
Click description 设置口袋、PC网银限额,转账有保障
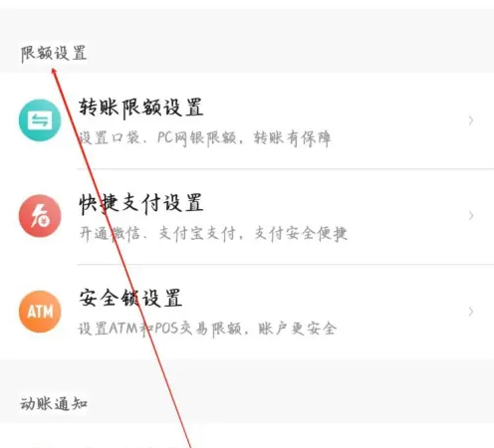point(204,138)
